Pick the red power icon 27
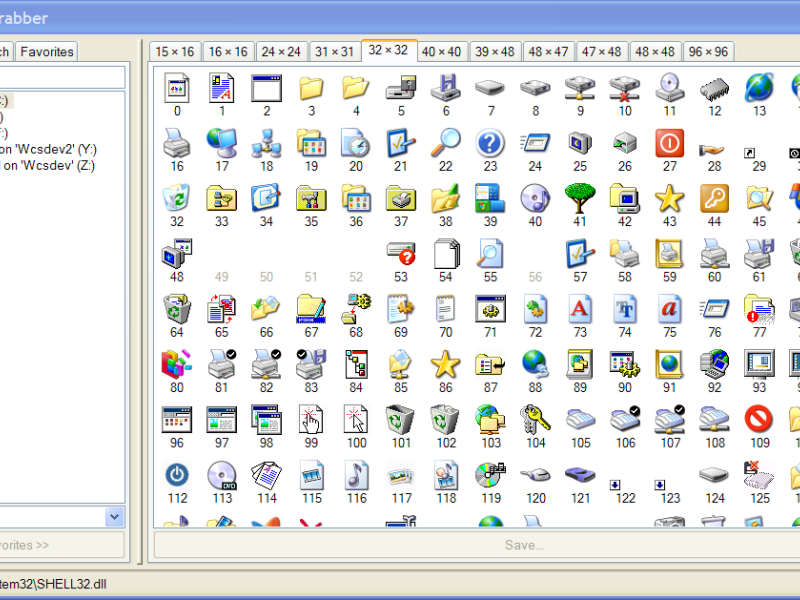The image size is (800, 600). (x=669, y=143)
